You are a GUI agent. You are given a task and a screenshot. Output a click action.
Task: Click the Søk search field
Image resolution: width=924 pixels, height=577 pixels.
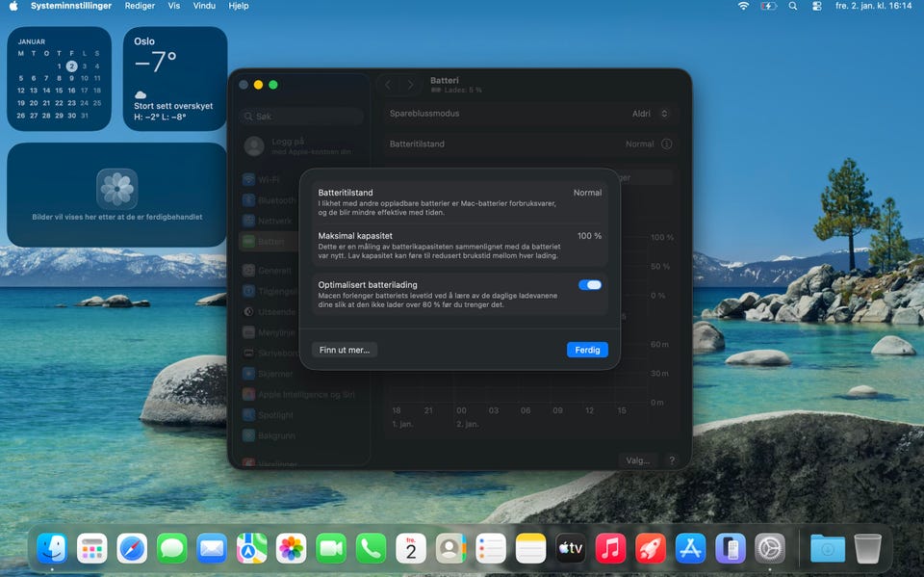pos(302,116)
